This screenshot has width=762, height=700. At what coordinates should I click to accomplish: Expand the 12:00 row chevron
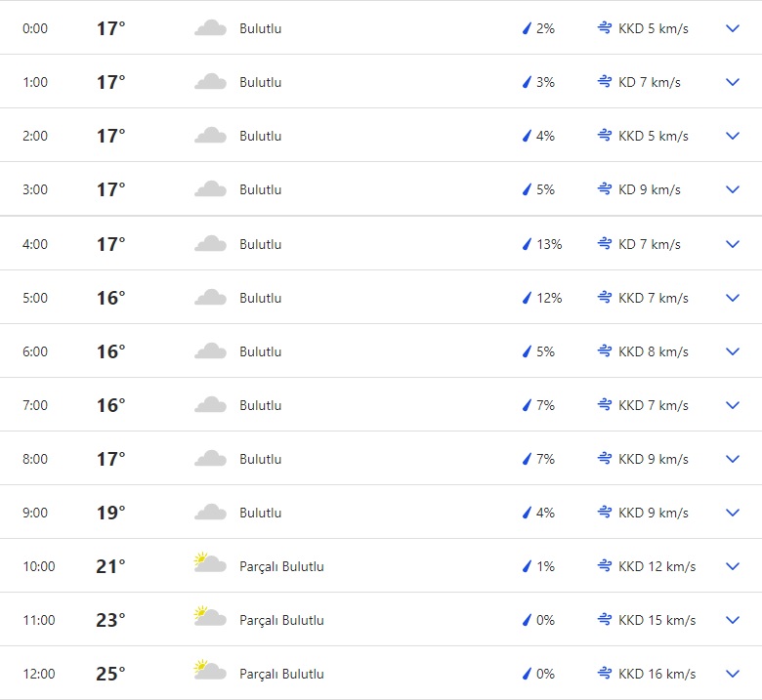coord(733,674)
